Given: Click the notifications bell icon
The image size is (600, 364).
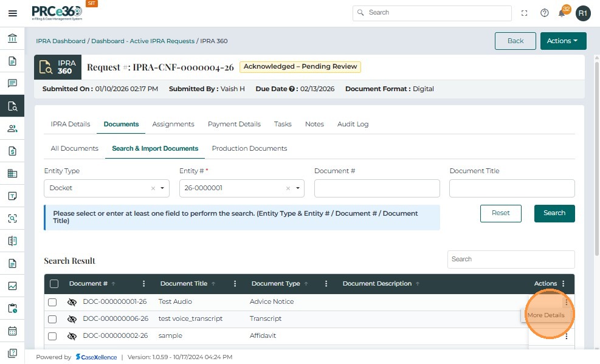Looking at the screenshot, I should click(x=562, y=13).
